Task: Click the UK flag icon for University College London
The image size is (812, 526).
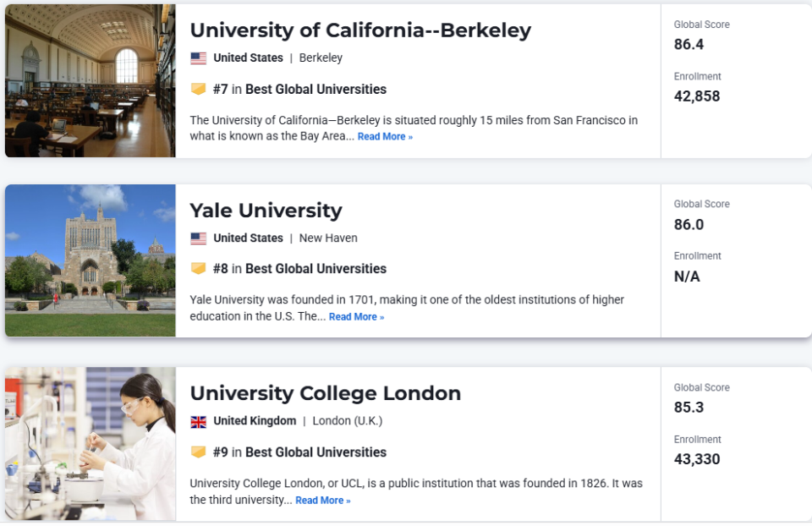Action: (x=198, y=421)
